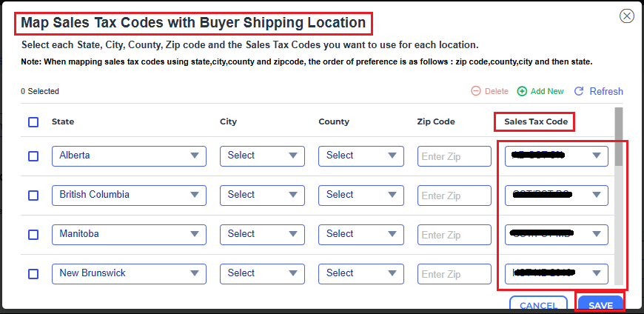Viewport: 644px width, 314px height.
Task: Click the Add New plus icon
Action: (x=522, y=91)
